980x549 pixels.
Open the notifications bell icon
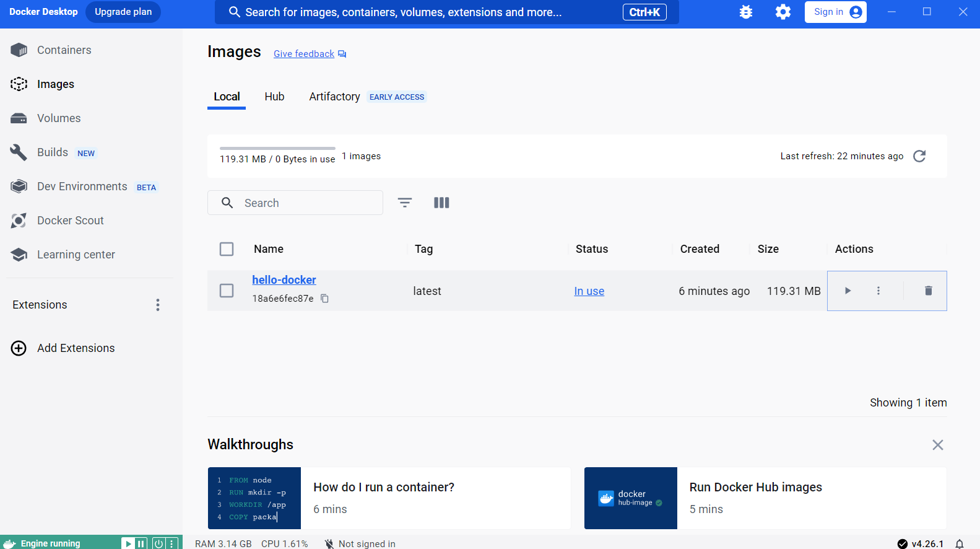click(960, 543)
